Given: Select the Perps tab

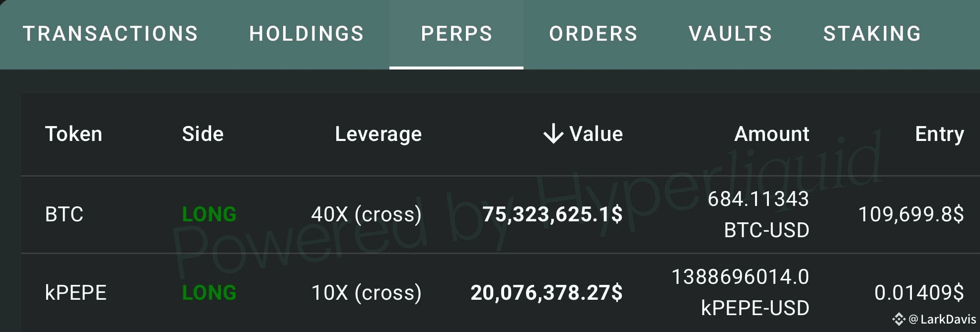Looking at the screenshot, I should 456,34.
